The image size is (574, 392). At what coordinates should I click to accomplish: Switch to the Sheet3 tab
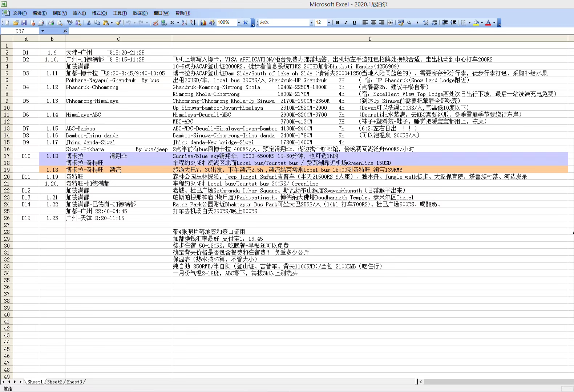pyautogui.click(x=74, y=382)
